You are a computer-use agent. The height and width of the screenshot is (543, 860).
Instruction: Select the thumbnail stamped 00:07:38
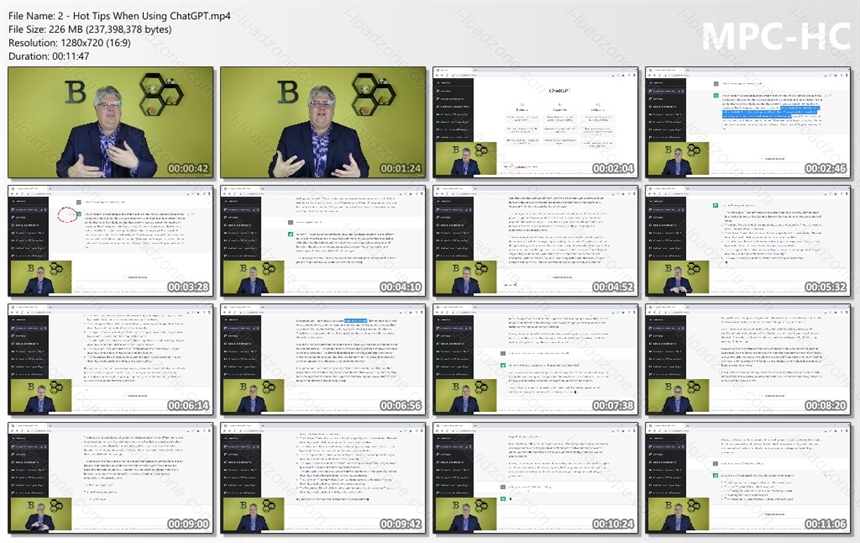(535, 360)
